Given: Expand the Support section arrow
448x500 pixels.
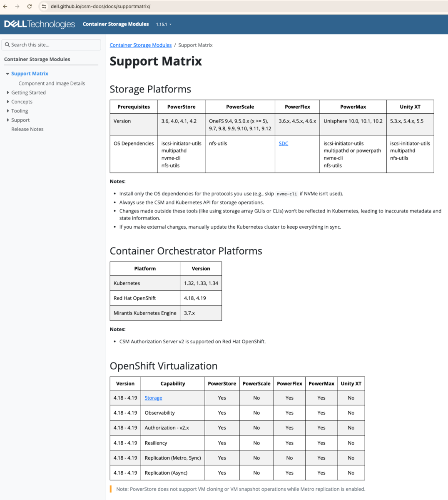Looking at the screenshot, I should 7,120.
